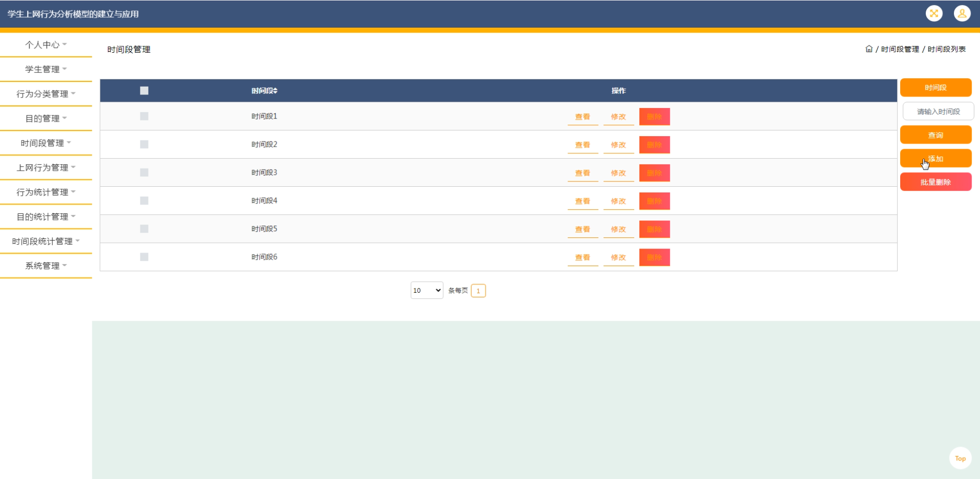
Task: Click 修改 for 时间段5
Action: (x=619, y=230)
